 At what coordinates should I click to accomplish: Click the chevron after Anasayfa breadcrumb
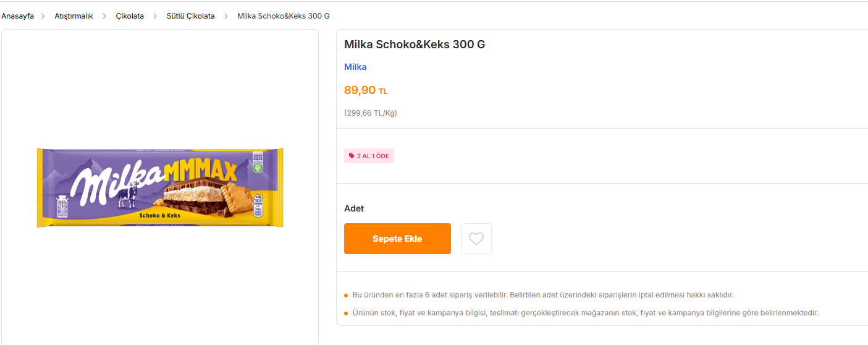pos(44,16)
